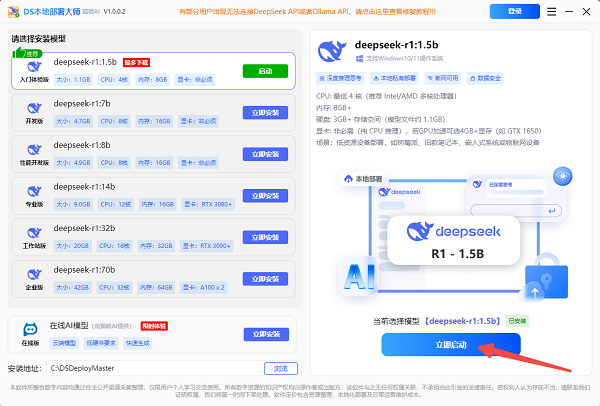Viewport: 600px width, 406px height.
Task: Click the DS本地部署大师 app logo icon
Action: pos(13,11)
